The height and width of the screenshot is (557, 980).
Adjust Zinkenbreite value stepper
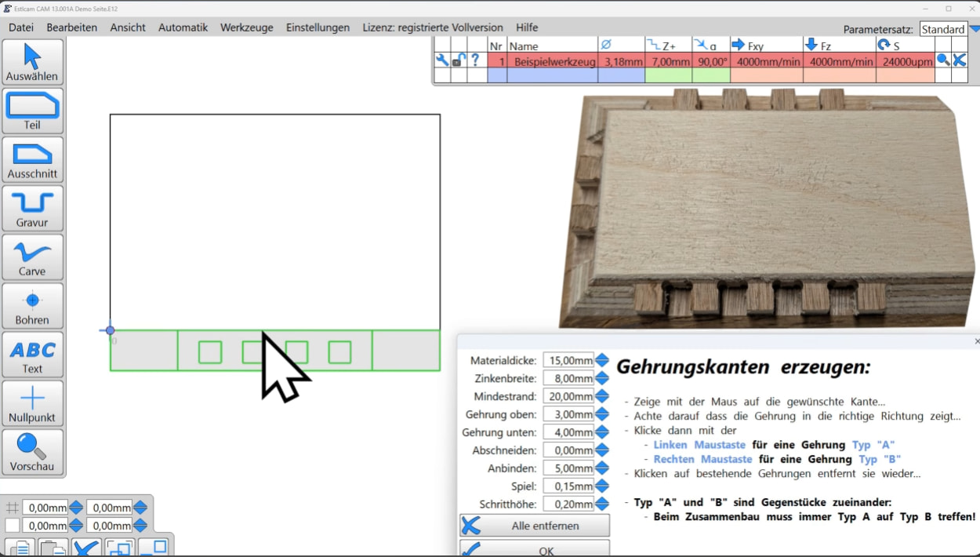click(x=602, y=378)
